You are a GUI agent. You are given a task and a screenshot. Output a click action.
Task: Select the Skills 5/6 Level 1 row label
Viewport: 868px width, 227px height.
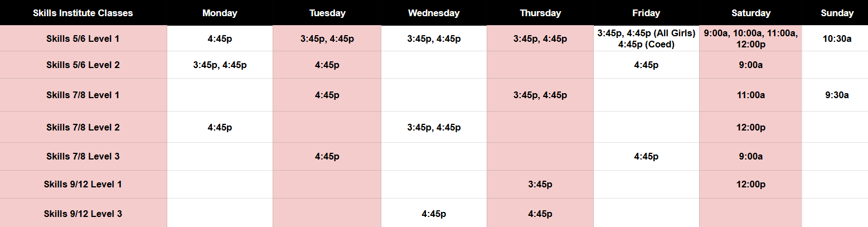point(83,38)
